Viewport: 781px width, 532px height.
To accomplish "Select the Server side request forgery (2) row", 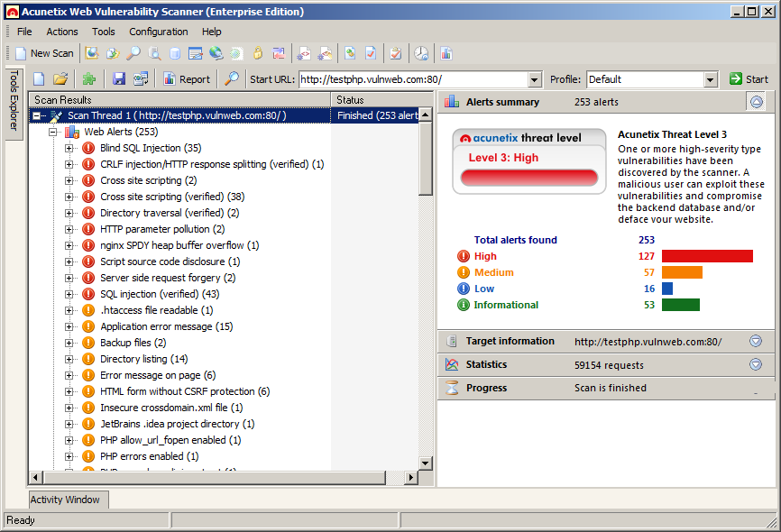I will click(x=168, y=278).
